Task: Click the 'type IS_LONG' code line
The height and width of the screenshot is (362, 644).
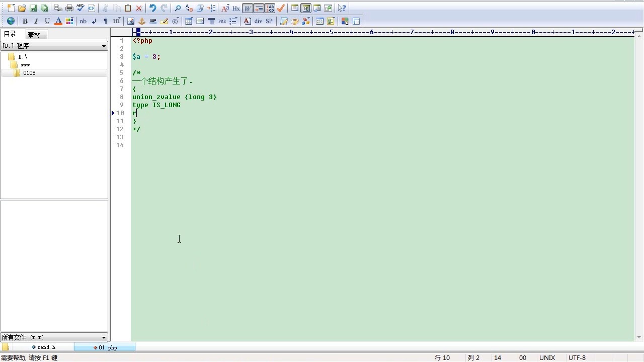Action: coord(156,105)
